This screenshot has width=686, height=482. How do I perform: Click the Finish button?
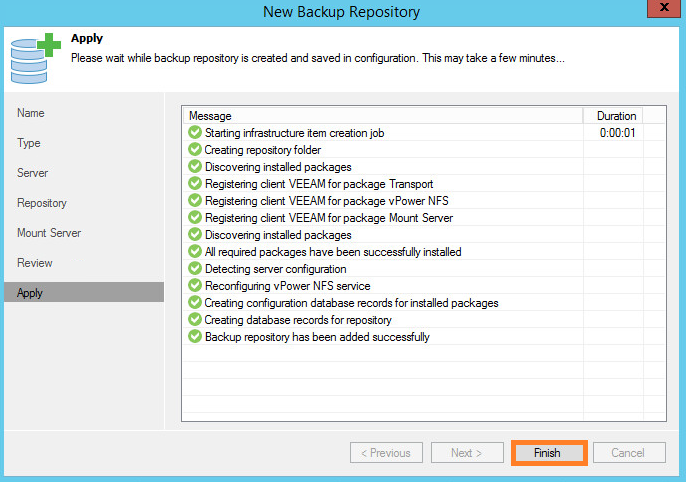pos(549,453)
